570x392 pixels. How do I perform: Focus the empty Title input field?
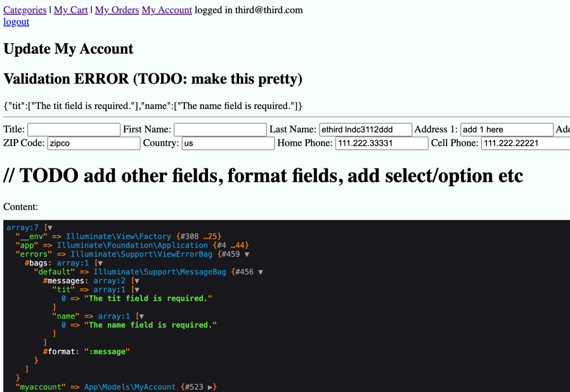pos(74,130)
